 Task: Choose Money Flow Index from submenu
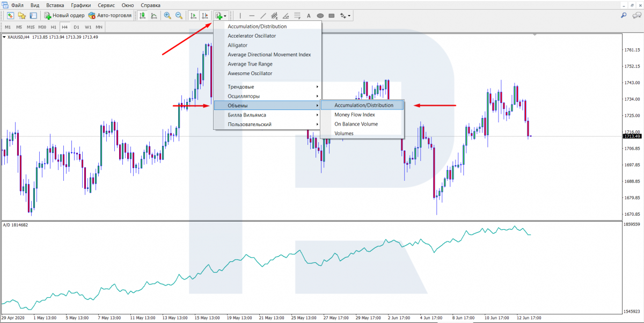point(355,115)
